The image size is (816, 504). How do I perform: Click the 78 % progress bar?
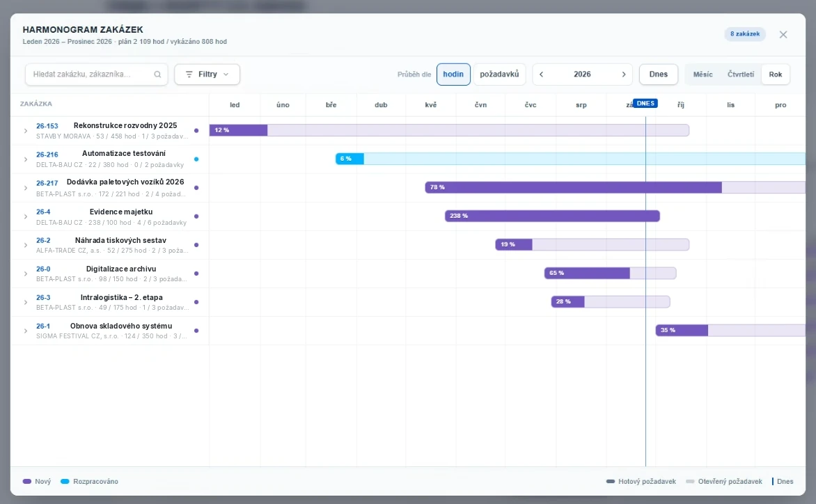615,187
